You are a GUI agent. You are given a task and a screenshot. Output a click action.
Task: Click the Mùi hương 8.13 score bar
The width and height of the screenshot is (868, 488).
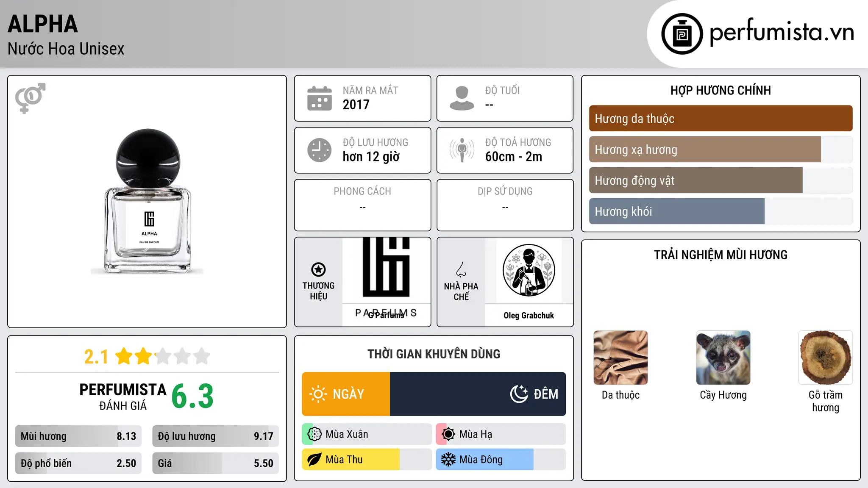(x=78, y=436)
